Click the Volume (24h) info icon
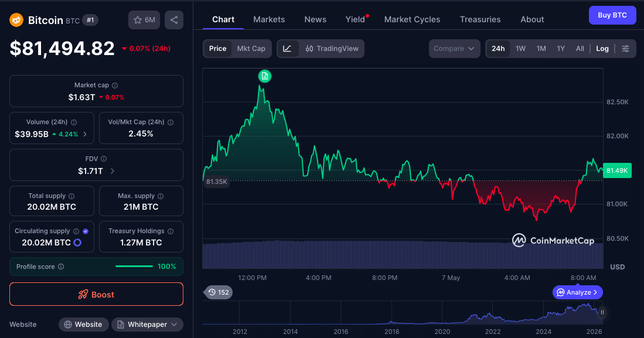 click(74, 122)
